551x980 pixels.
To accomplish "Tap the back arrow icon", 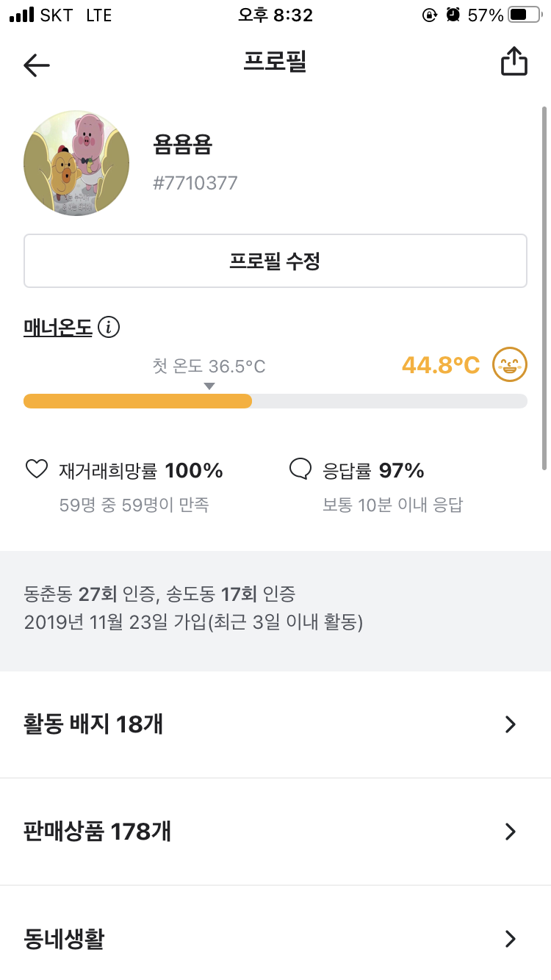I will (36, 65).
